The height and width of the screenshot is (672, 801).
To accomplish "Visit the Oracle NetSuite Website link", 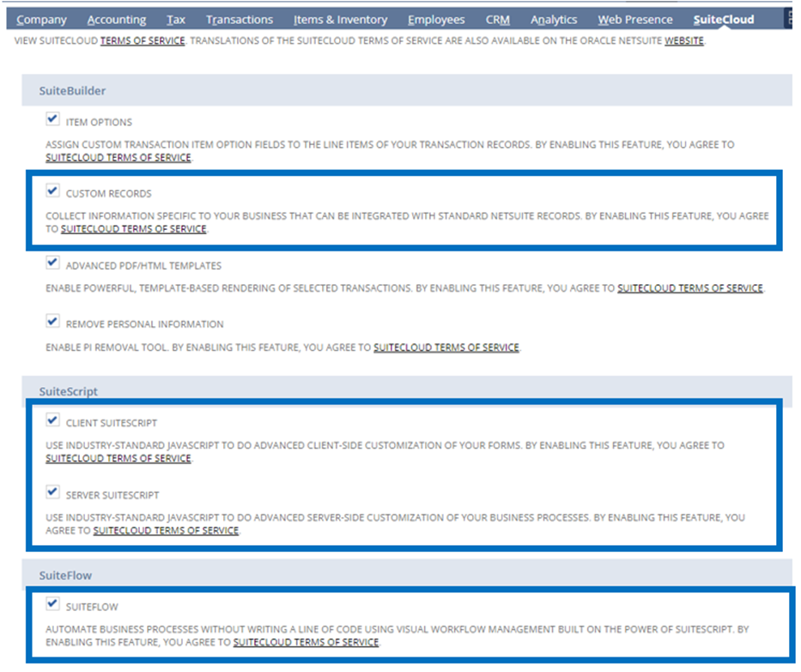I will coord(684,41).
